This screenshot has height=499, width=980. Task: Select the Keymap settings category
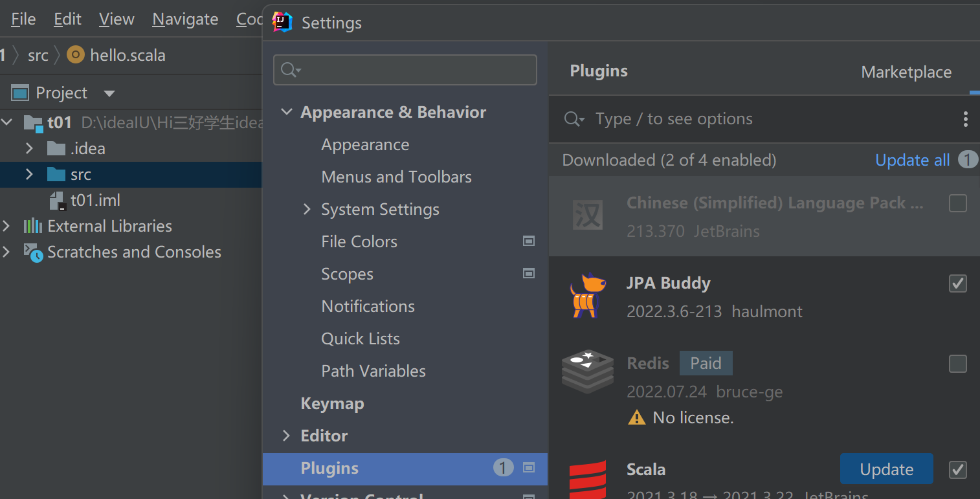tap(332, 403)
